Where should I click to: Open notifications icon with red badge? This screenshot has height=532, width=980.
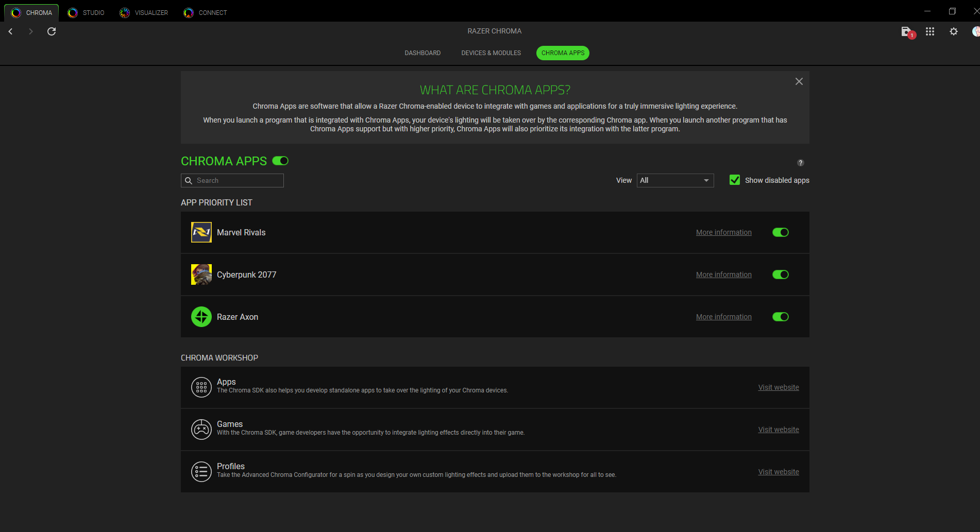(907, 32)
